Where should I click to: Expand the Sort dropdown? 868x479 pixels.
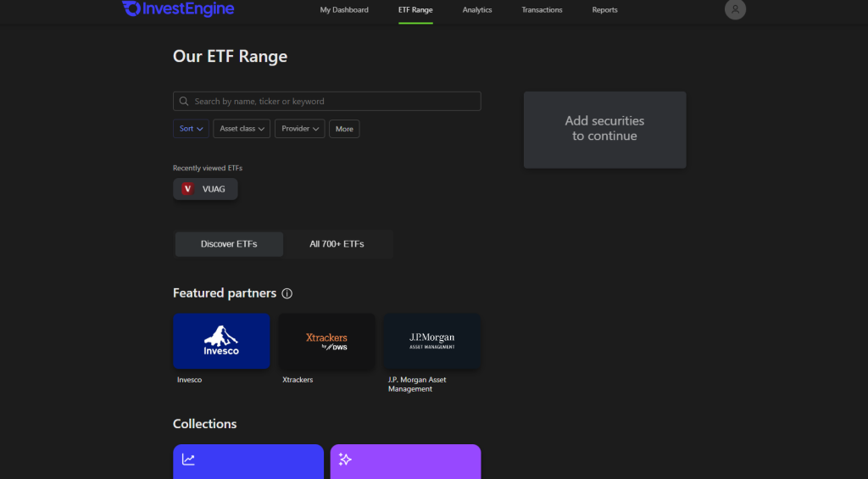click(191, 129)
